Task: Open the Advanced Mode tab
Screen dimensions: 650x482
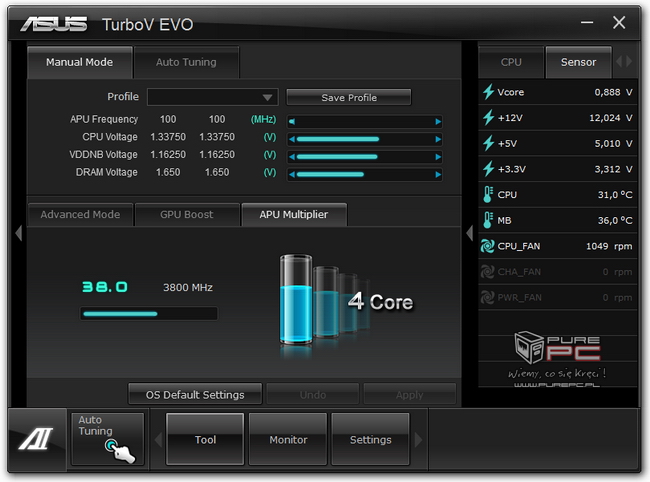Action: (x=80, y=214)
